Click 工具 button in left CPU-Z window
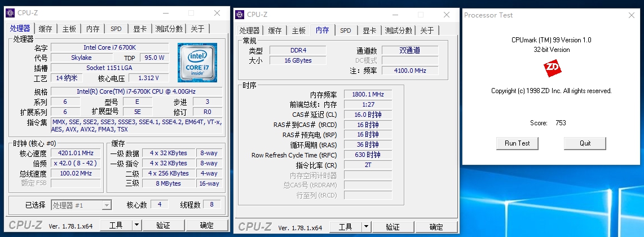Image resolution: width=644 pixels, height=237 pixels. pyautogui.click(x=116, y=225)
